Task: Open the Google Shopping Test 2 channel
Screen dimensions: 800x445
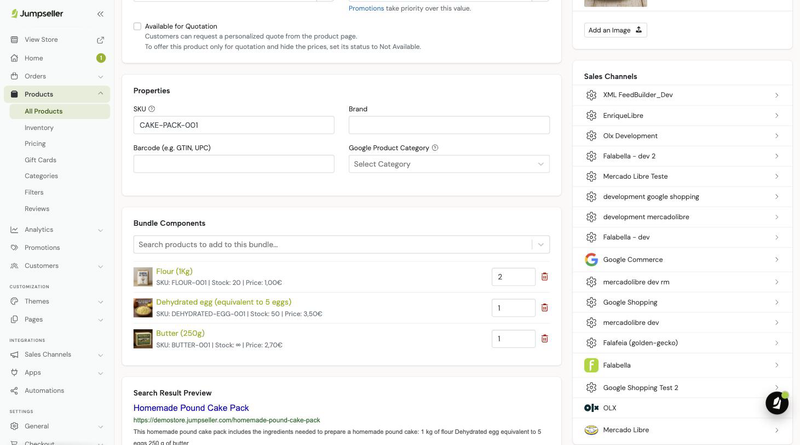Action: (x=682, y=387)
